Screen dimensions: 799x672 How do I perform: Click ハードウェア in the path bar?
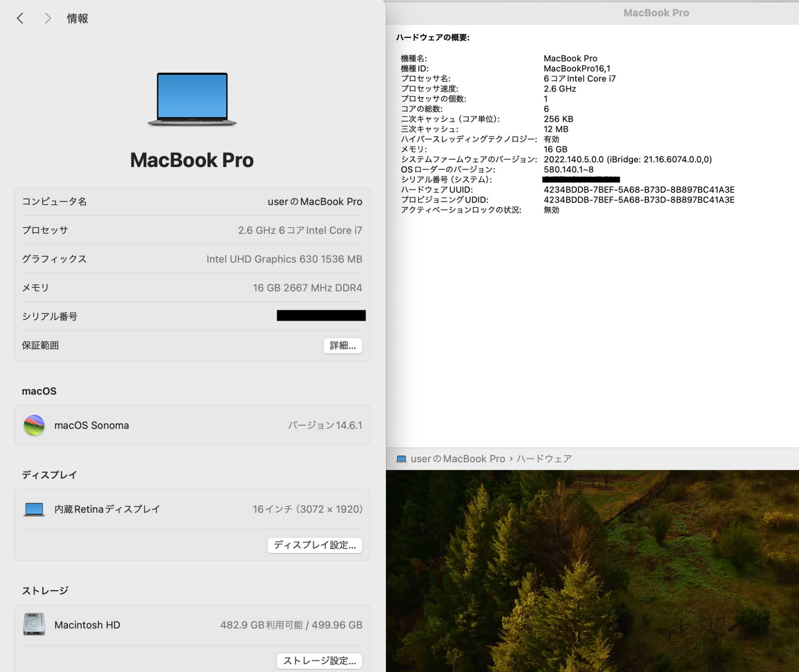click(544, 459)
